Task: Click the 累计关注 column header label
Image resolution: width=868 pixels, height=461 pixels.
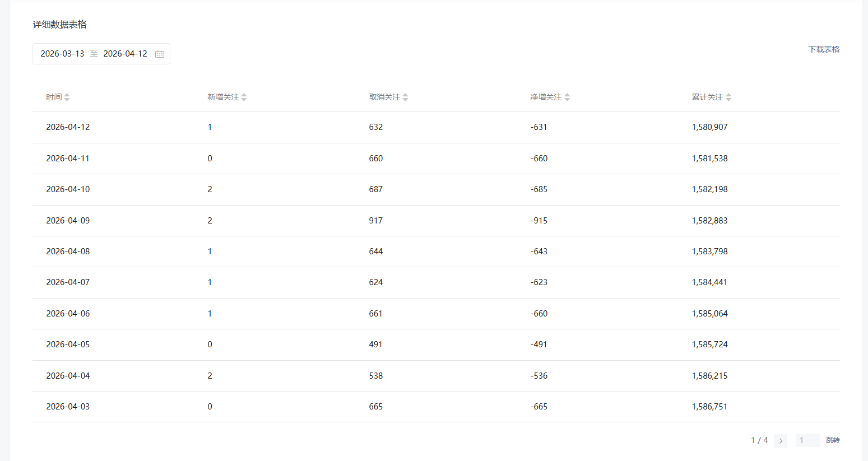Action: tap(707, 97)
